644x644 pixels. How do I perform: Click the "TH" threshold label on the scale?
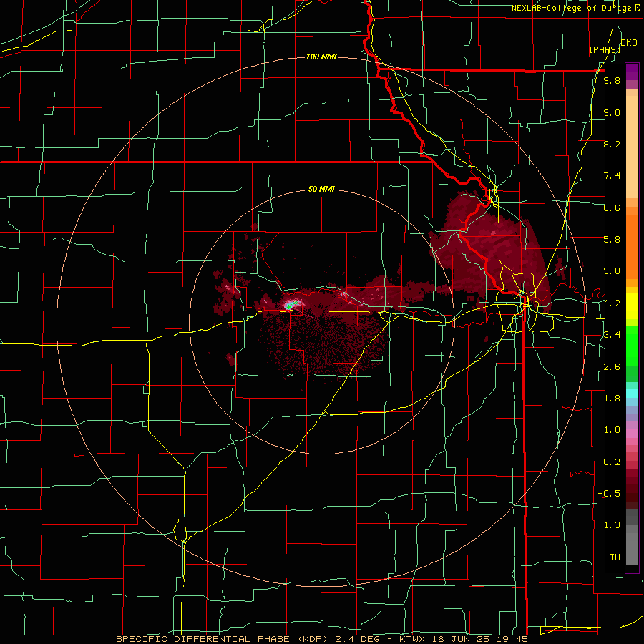click(615, 557)
